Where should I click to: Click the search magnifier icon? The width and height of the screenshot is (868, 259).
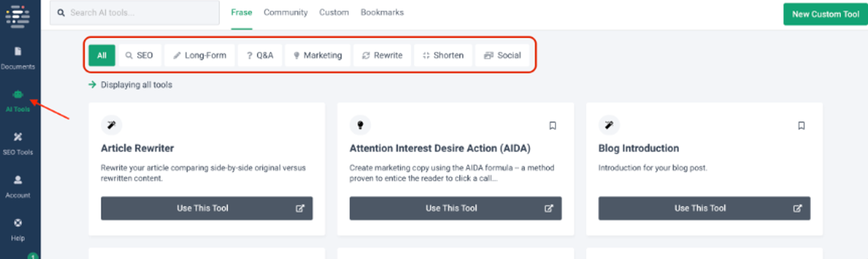tap(61, 12)
